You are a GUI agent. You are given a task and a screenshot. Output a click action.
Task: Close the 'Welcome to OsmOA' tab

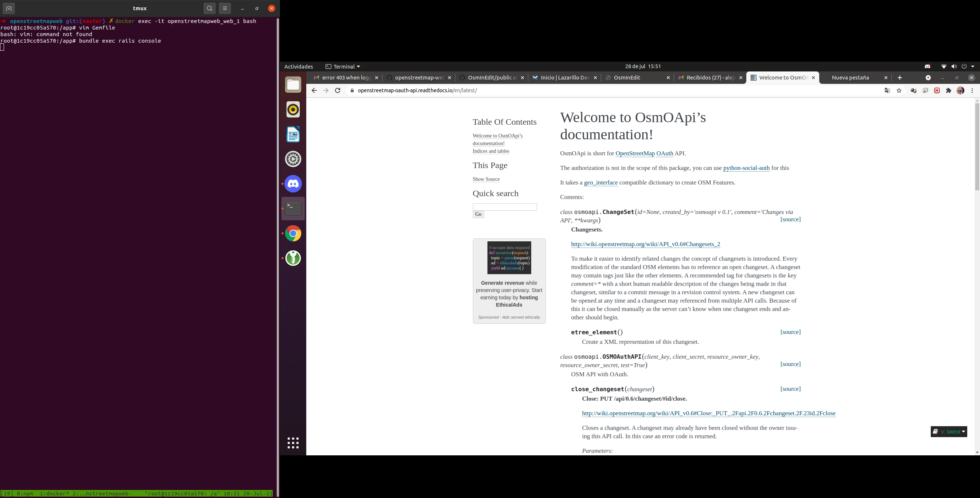(813, 78)
